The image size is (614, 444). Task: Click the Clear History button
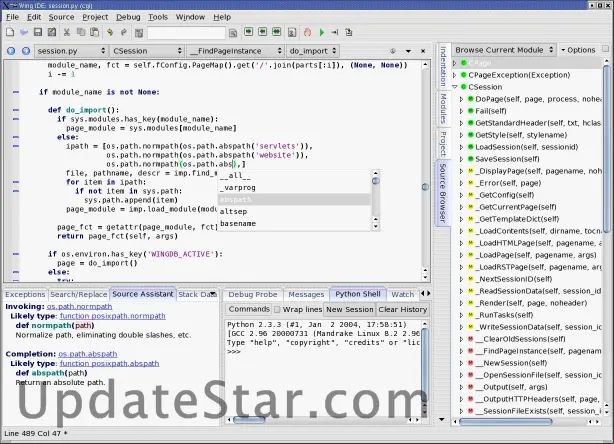(403, 310)
